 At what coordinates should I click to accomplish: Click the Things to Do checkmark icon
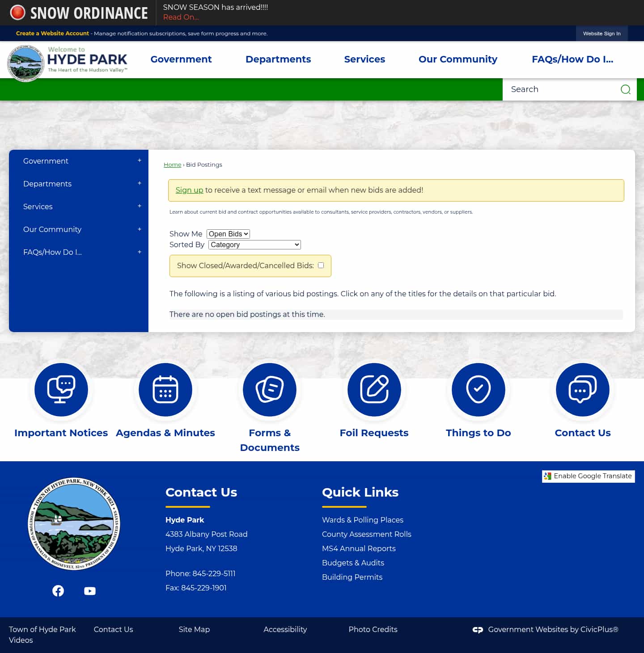pyautogui.click(x=478, y=390)
